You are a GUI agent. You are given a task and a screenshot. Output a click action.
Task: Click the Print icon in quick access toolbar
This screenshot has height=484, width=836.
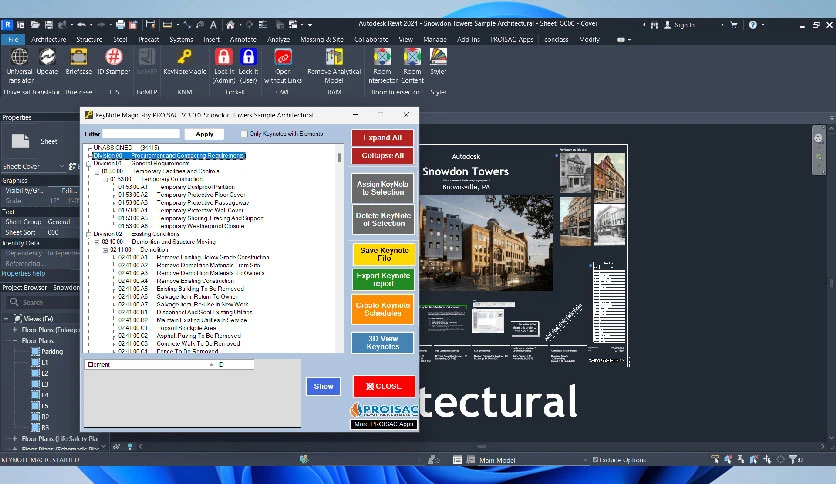click(x=120, y=25)
